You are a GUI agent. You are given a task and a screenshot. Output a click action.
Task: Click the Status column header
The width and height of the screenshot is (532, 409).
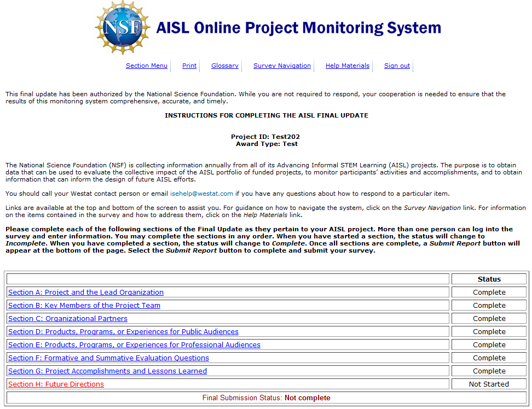pyautogui.click(x=489, y=279)
